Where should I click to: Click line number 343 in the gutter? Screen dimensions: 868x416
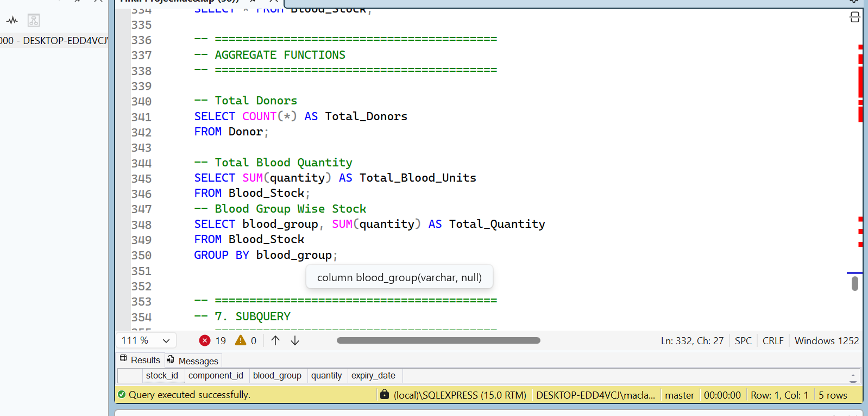click(x=141, y=148)
